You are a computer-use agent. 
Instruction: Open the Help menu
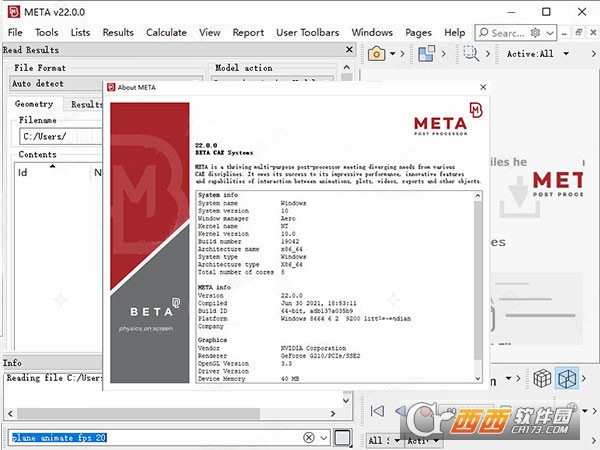(455, 33)
